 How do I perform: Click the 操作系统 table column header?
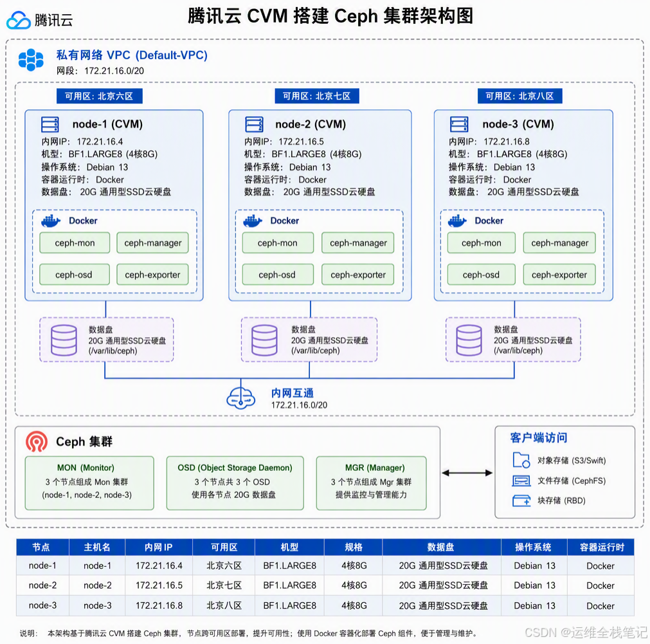(534, 547)
